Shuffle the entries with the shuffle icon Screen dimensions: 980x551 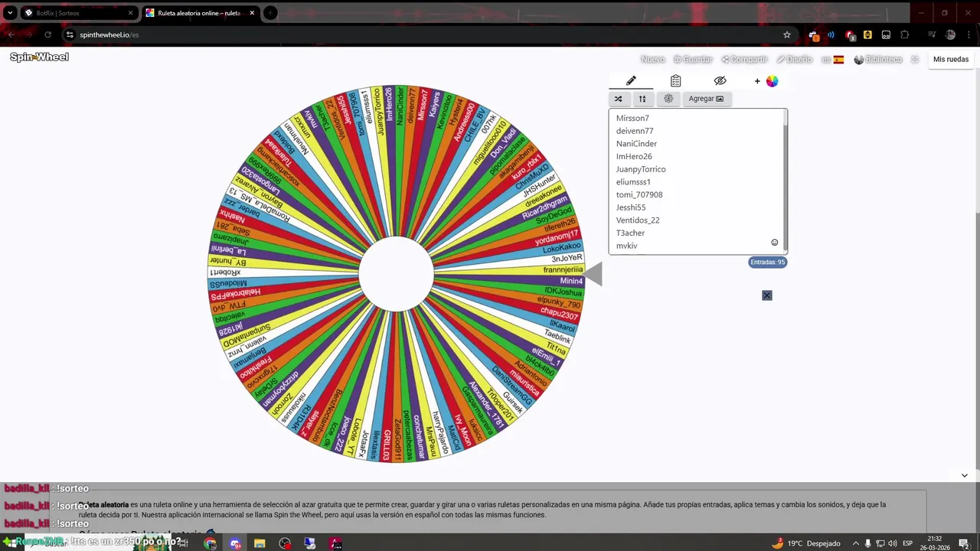(619, 99)
